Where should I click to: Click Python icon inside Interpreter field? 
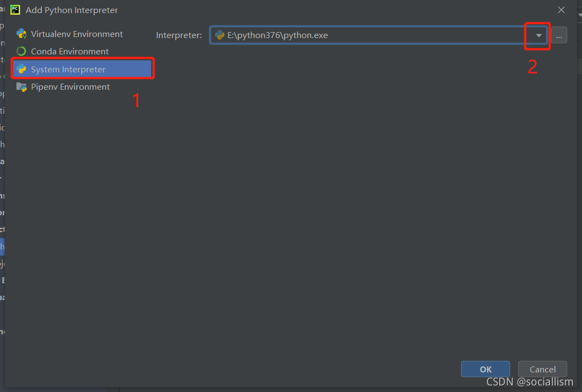220,35
